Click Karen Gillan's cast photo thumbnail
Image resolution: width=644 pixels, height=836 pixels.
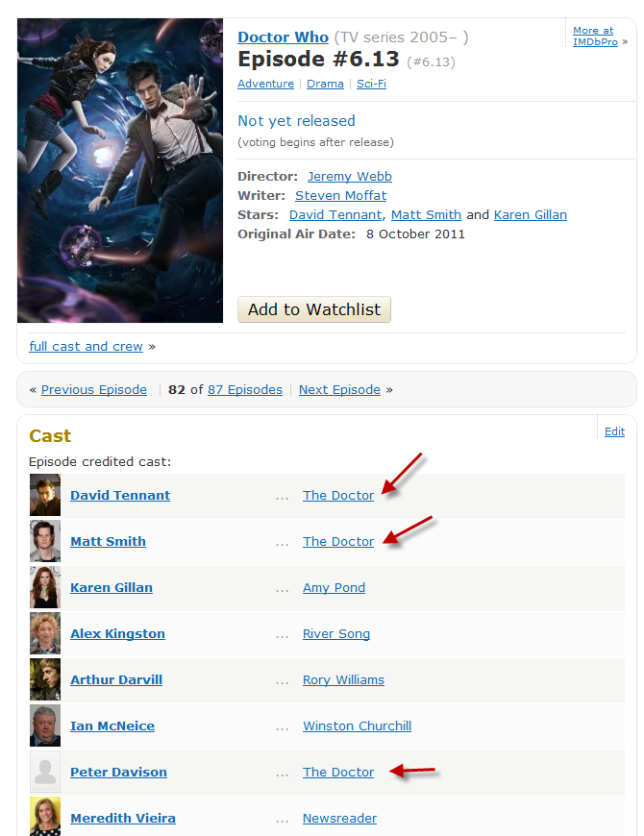point(45,587)
